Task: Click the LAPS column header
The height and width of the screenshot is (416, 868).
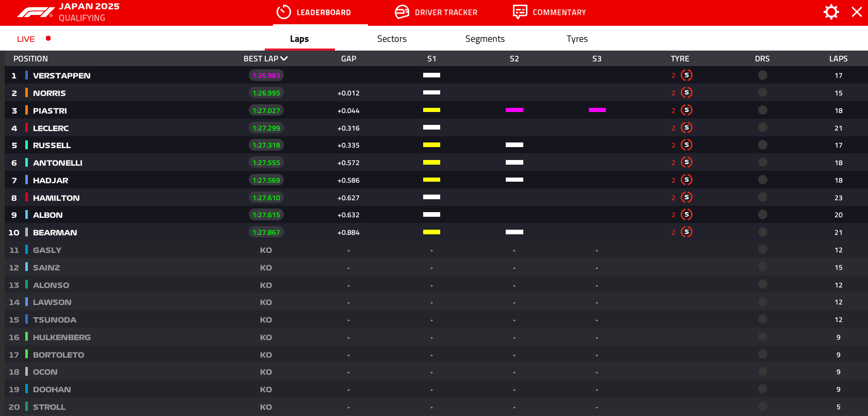Action: tap(838, 59)
